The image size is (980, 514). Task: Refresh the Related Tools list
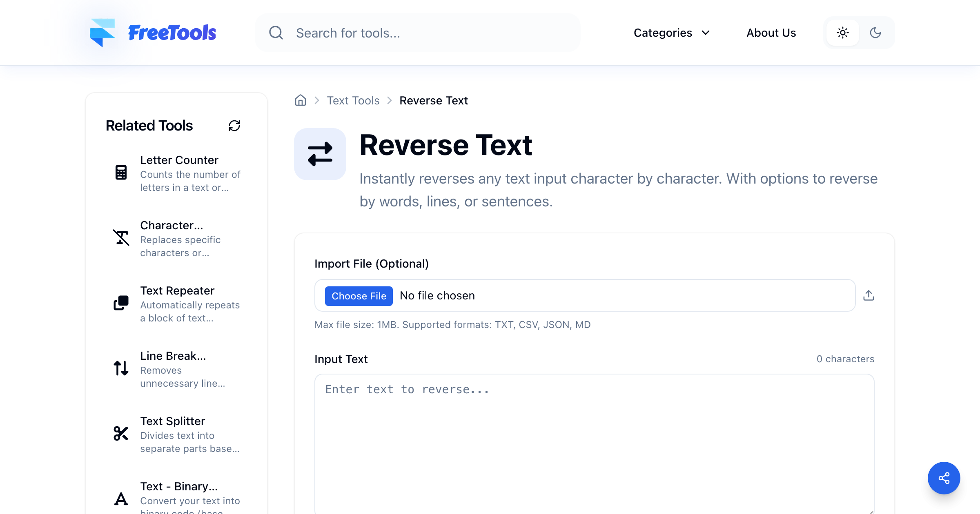[x=234, y=126]
